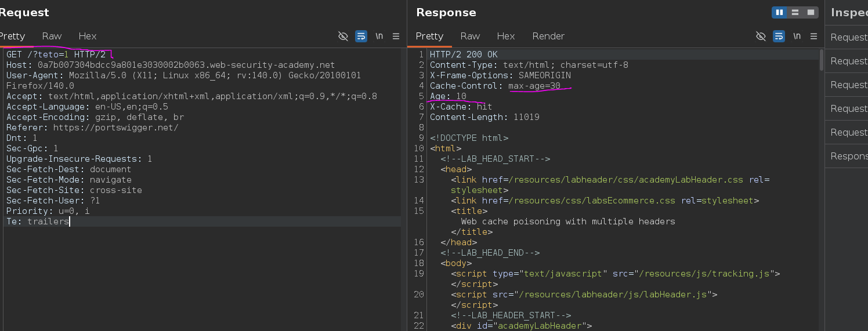Screen dimensions: 868x331
Task: Click the Age: 10 response header
Action: [448, 96]
